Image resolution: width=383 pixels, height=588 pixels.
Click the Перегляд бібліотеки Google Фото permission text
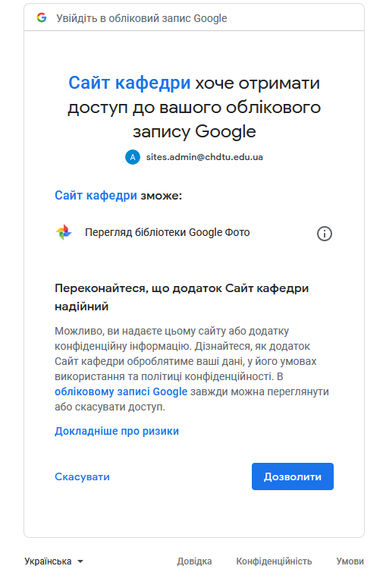[167, 232]
